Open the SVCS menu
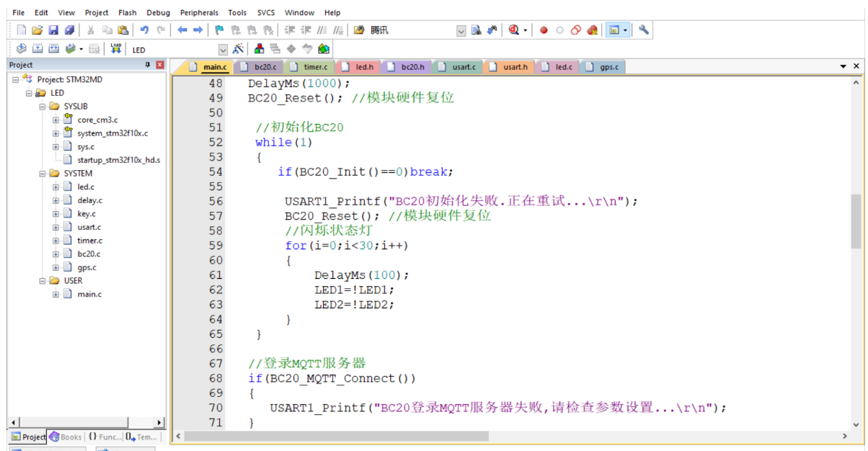 266,12
